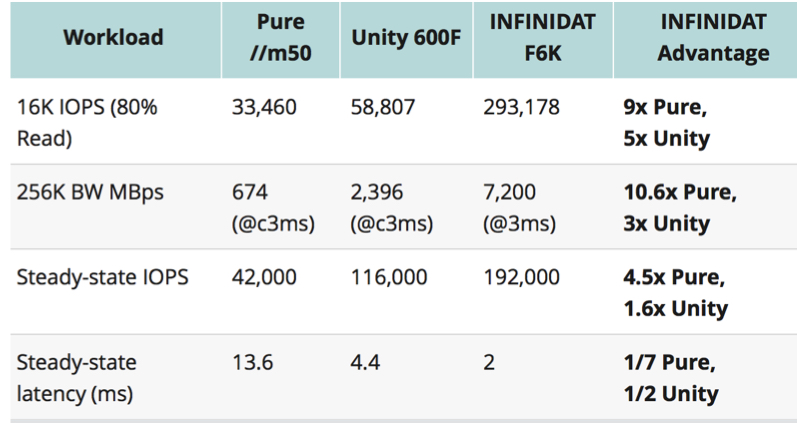This screenshot has width=797, height=423.
Task: Select the 7,200 (@3ms) cell
Action: click(x=517, y=208)
